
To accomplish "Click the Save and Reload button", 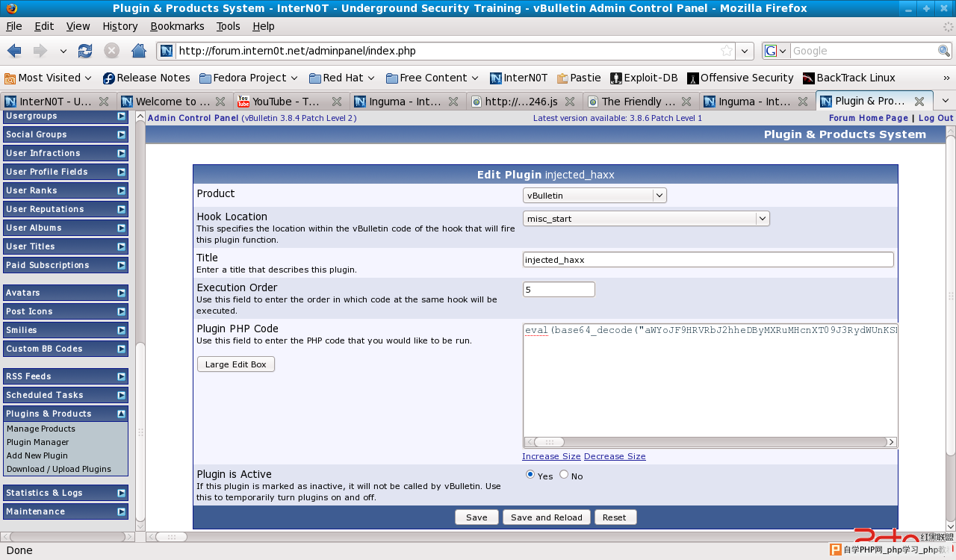I will [547, 517].
